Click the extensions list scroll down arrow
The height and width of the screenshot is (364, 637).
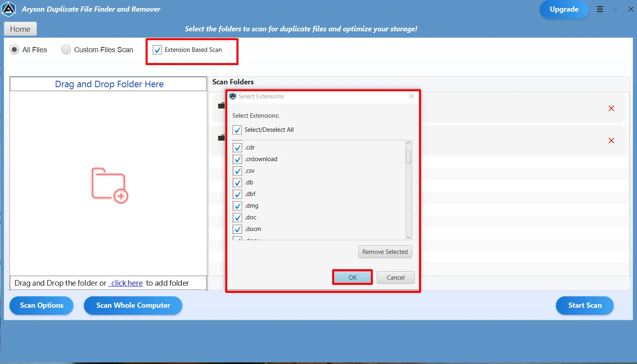point(409,237)
